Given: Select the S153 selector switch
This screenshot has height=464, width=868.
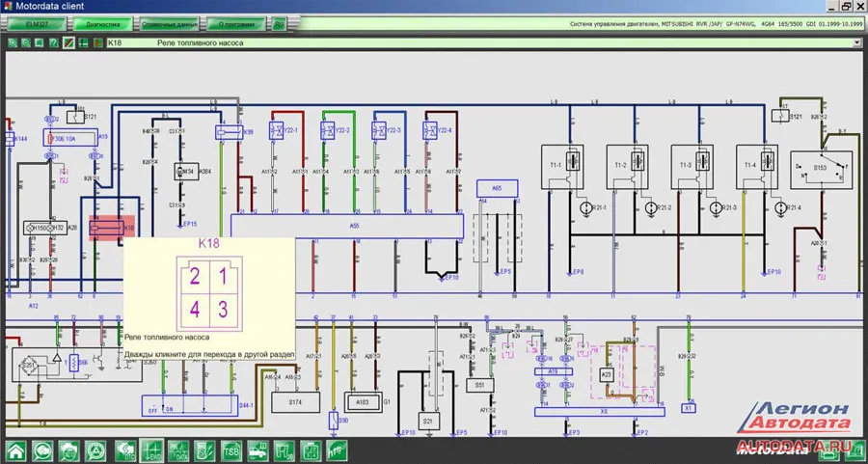Looking at the screenshot, I should point(821,170).
